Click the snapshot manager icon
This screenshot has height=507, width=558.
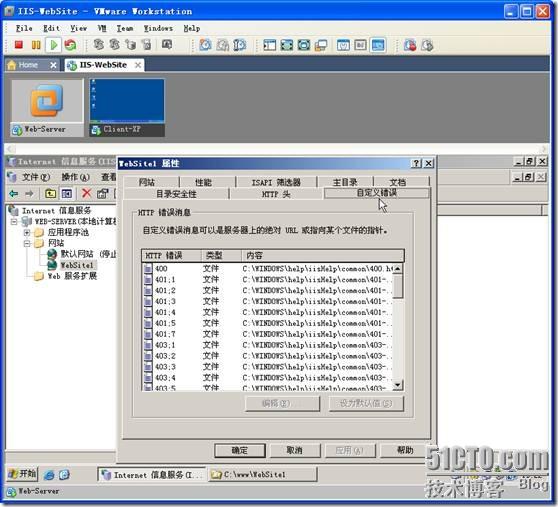(240, 45)
